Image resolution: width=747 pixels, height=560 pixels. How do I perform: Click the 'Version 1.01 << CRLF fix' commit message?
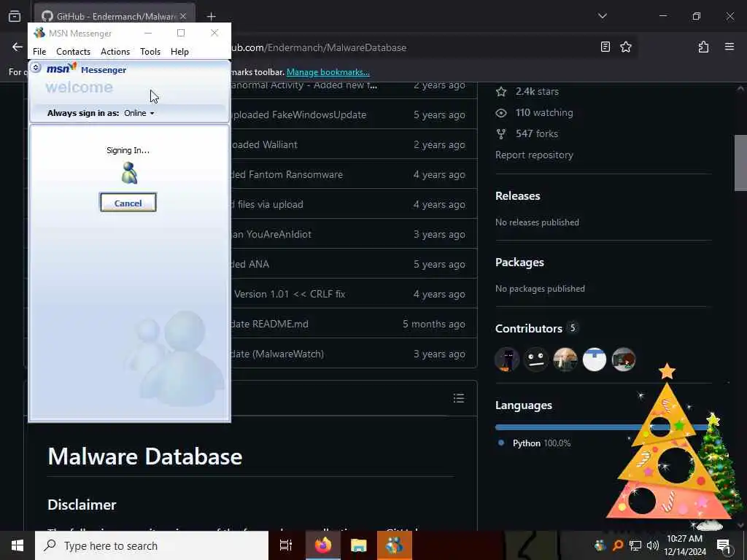click(289, 294)
